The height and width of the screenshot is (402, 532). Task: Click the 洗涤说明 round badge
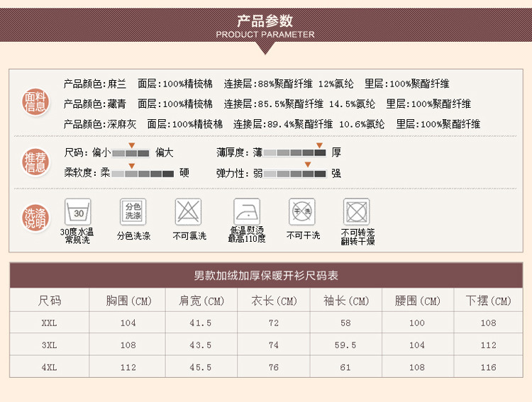coord(35,218)
